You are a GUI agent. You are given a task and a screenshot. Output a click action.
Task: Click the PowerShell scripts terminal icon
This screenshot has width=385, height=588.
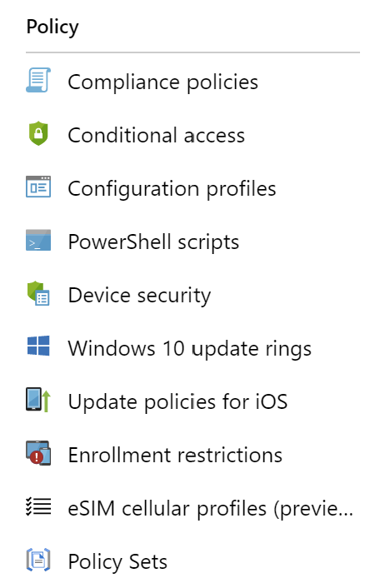pos(38,240)
